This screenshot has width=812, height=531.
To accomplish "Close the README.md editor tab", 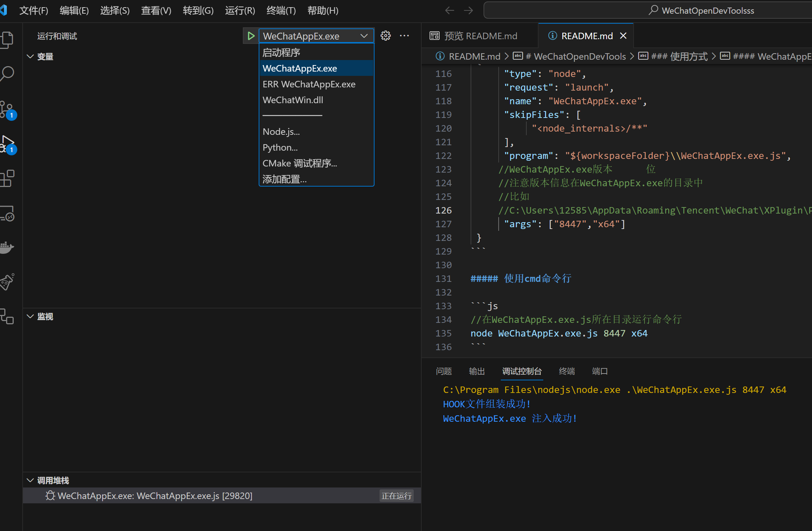I will point(623,36).
